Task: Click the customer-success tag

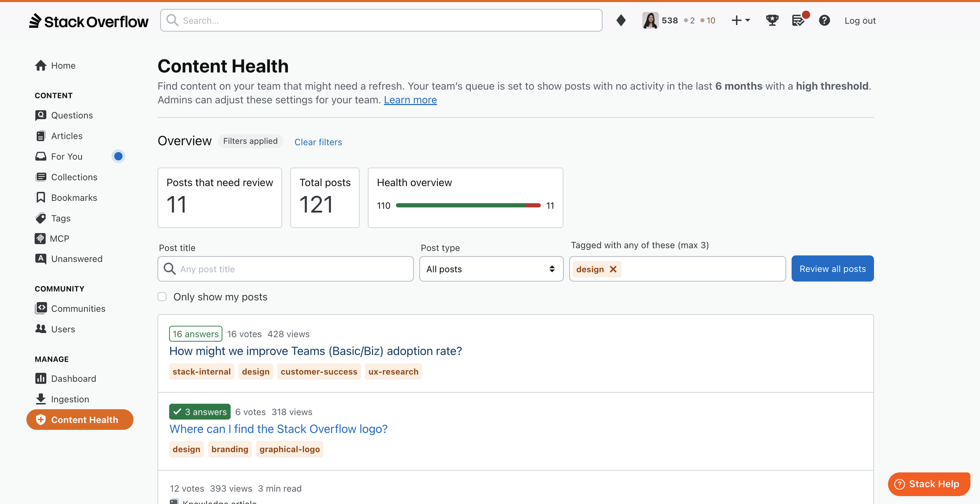Action: (319, 372)
